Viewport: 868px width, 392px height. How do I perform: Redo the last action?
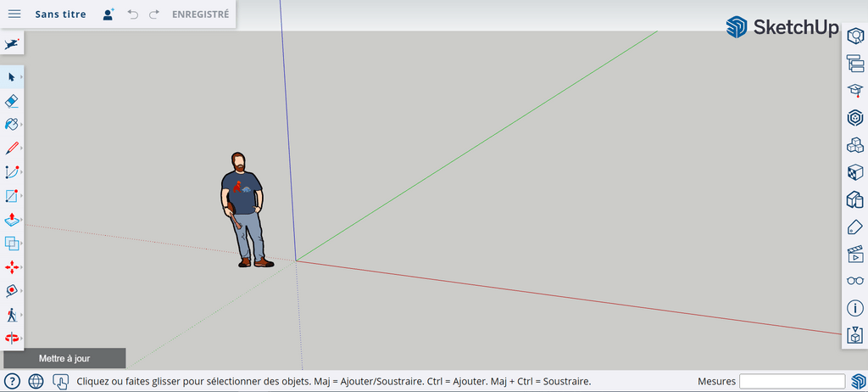coord(154,14)
